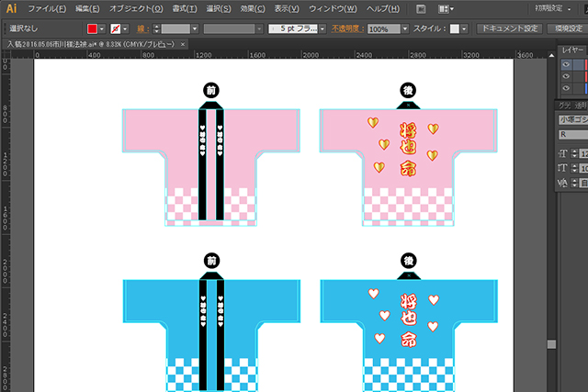The height and width of the screenshot is (392, 588).
Task: Click the 環境設定 button
Action: pyautogui.click(x=568, y=28)
